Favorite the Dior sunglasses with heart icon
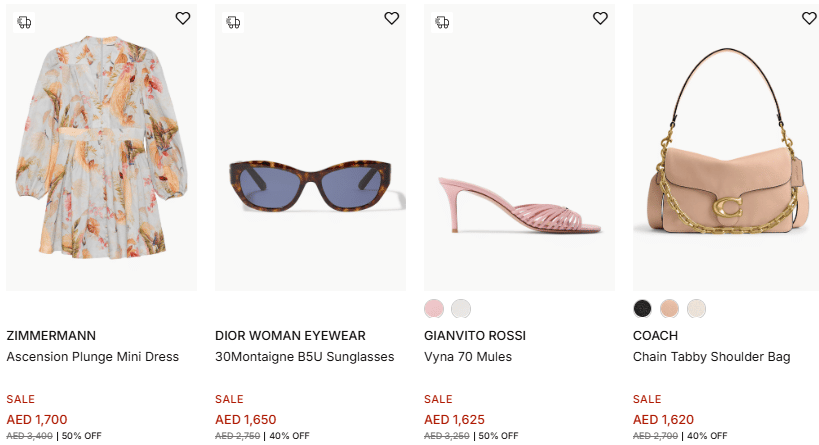Screen dimensions: 819x445 tap(391, 18)
